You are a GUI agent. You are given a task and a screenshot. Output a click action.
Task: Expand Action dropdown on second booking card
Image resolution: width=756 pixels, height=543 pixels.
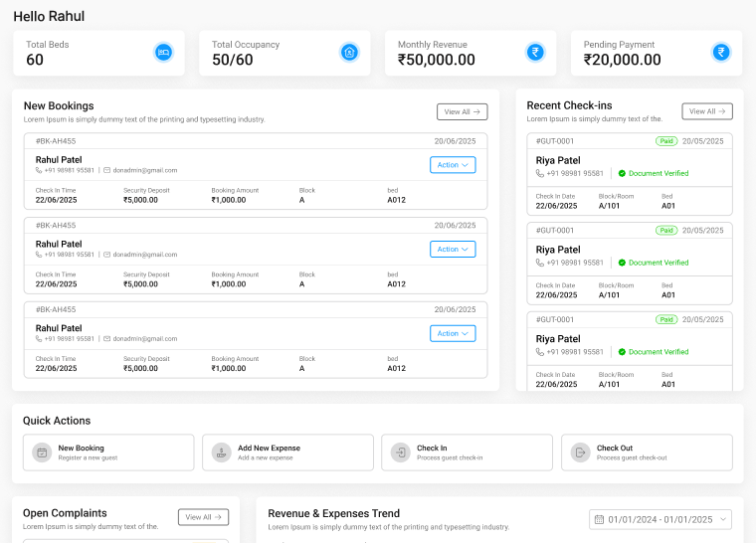click(x=453, y=250)
